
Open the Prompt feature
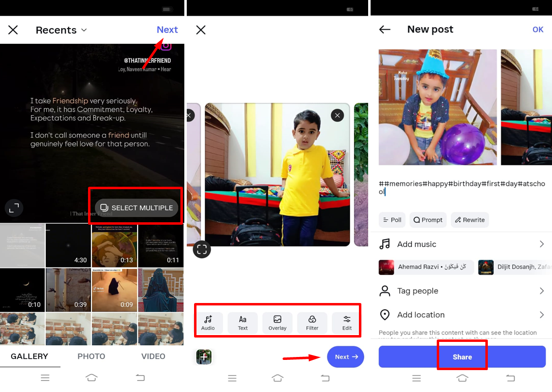(x=428, y=220)
